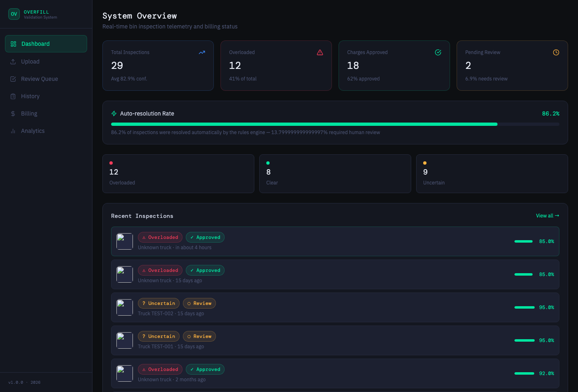Click check circle icon in Charges Approved
Viewport: 578px width, 392px height.
click(x=438, y=52)
